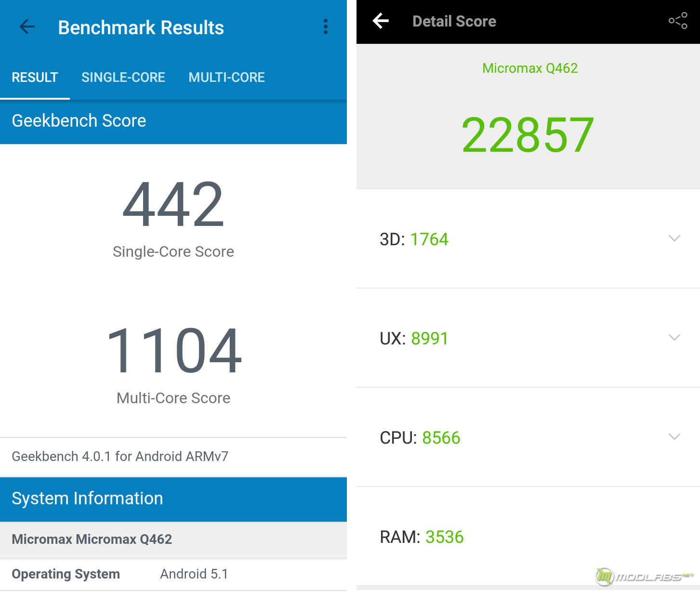700x592 pixels.
Task: Share the AnTuTu detail score
Action: (678, 21)
